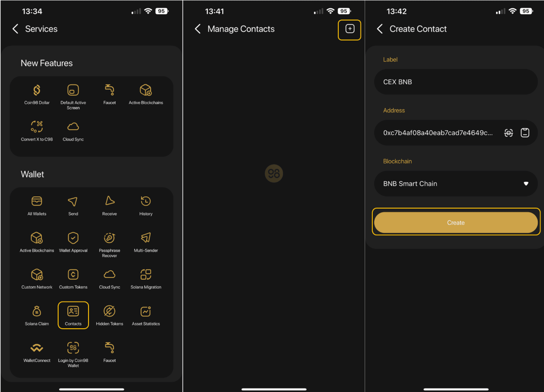
Task: Select the Label input field
Action: coord(455,82)
